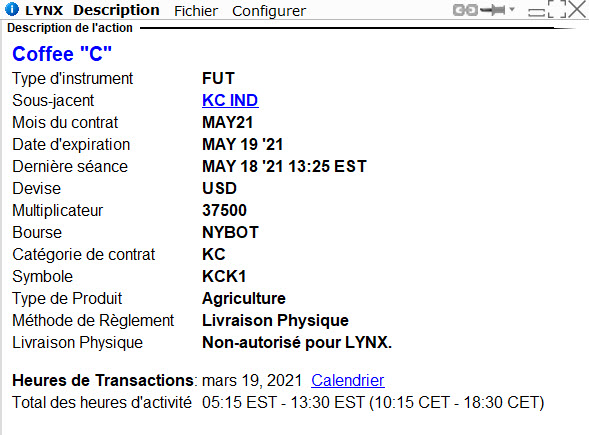Click the KCK1 symbol value

(224, 276)
